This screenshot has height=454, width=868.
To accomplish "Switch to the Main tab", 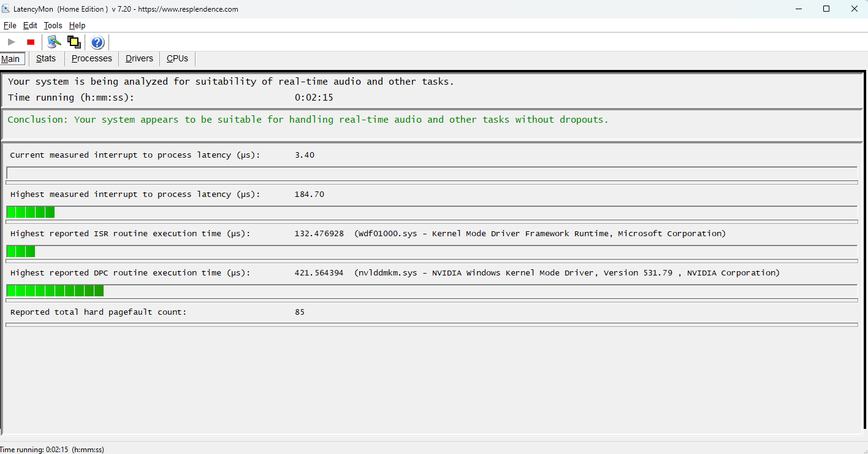I will pos(12,59).
